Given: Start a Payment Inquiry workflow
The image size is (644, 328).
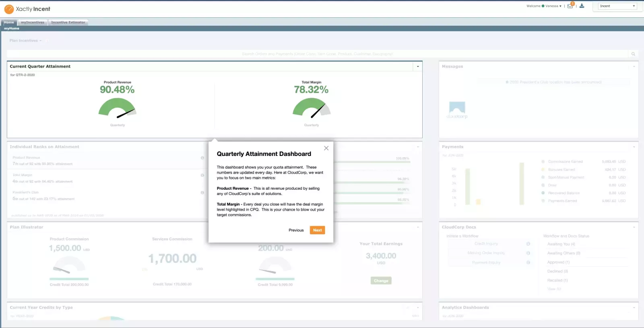Looking at the screenshot, I should click(486, 262).
